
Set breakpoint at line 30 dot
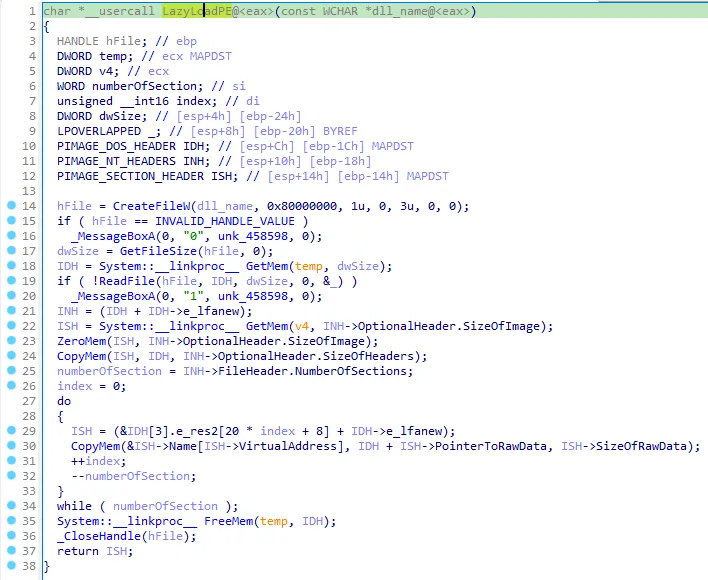(x=11, y=445)
